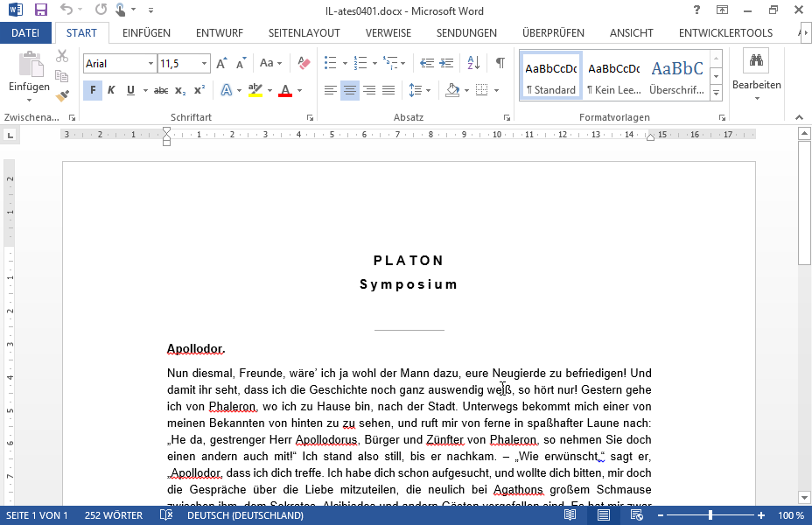Click the 100 % zoom level
Screen dimensions: 812x525
click(791, 515)
